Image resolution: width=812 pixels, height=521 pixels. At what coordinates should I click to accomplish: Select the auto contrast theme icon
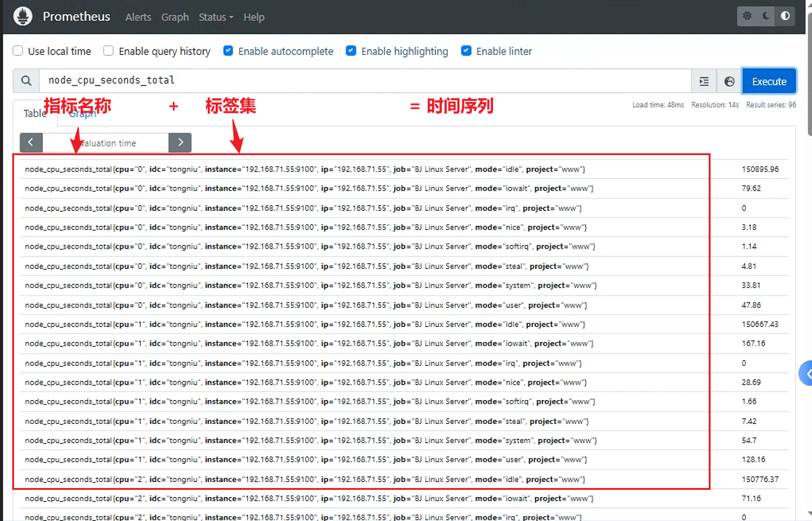pos(785,16)
